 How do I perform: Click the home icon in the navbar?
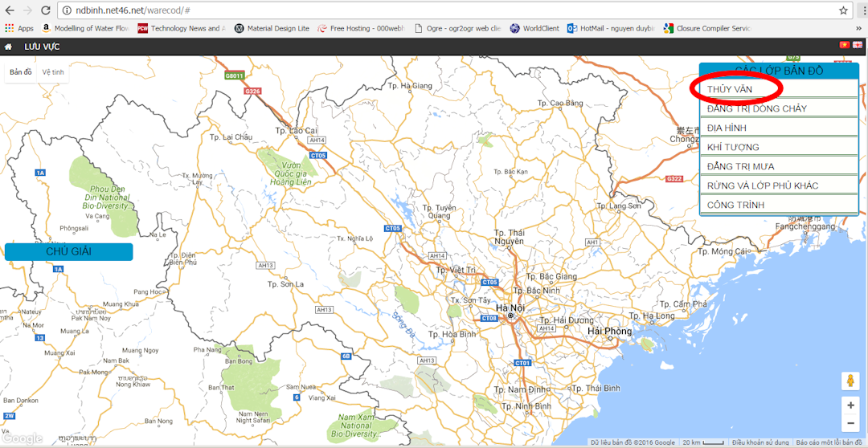[x=8, y=47]
